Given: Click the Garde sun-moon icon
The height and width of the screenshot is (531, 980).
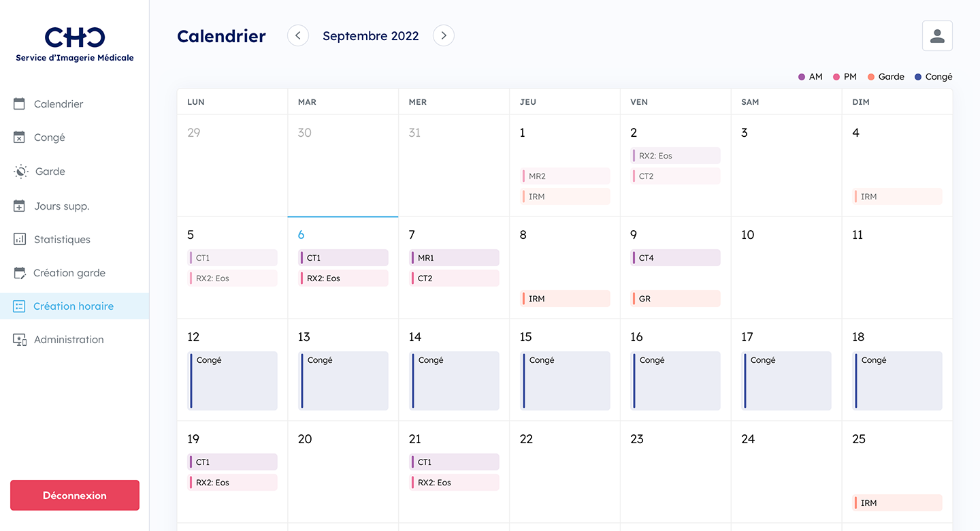Looking at the screenshot, I should 20,172.
